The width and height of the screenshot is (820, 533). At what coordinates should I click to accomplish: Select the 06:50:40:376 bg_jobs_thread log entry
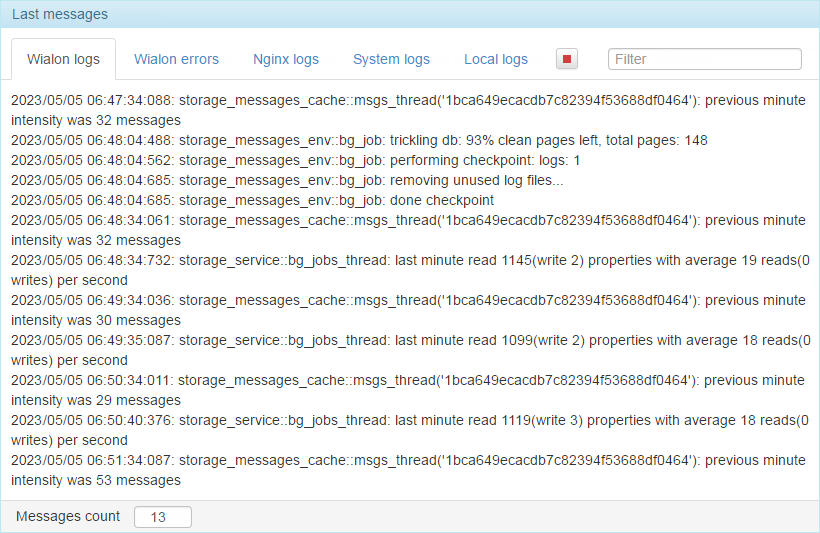click(x=411, y=430)
